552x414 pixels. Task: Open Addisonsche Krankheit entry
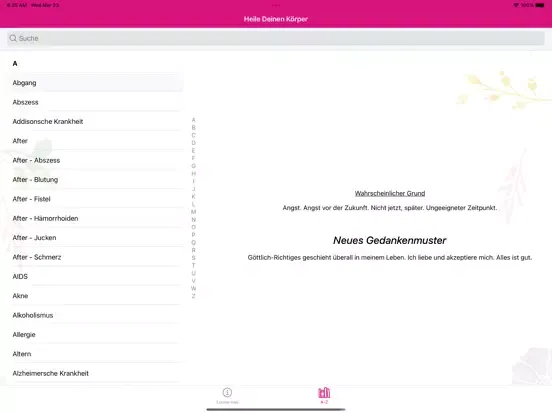click(96, 121)
